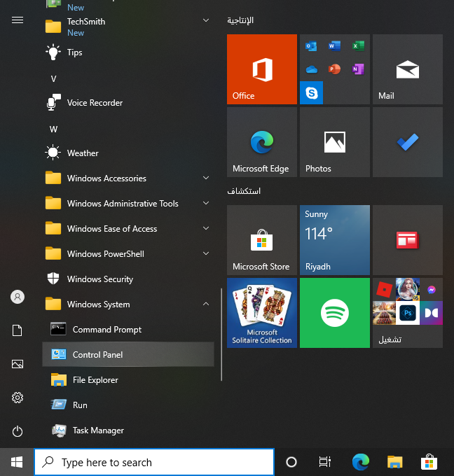Open the mobile game in play folder

(408, 290)
